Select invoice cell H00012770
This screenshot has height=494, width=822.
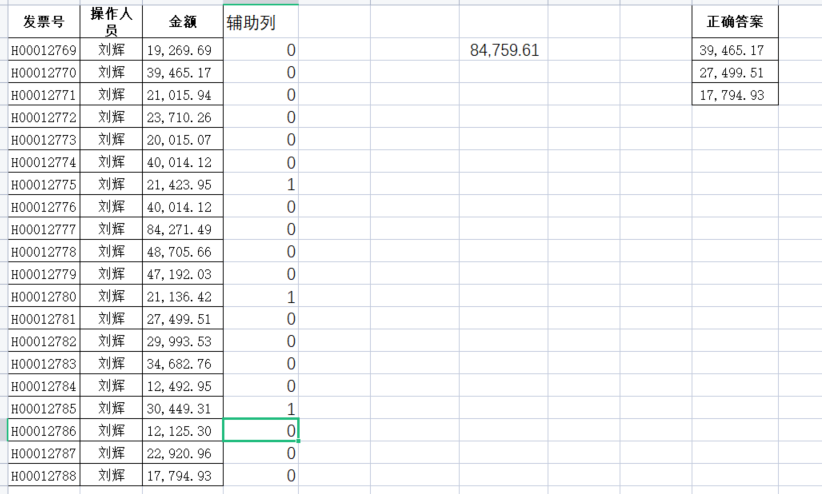44,72
